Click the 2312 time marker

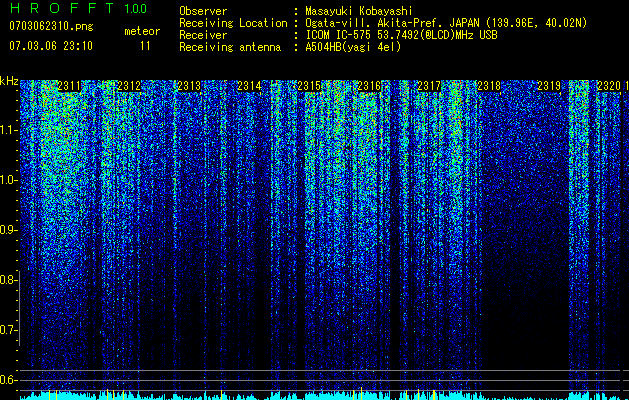[129, 86]
